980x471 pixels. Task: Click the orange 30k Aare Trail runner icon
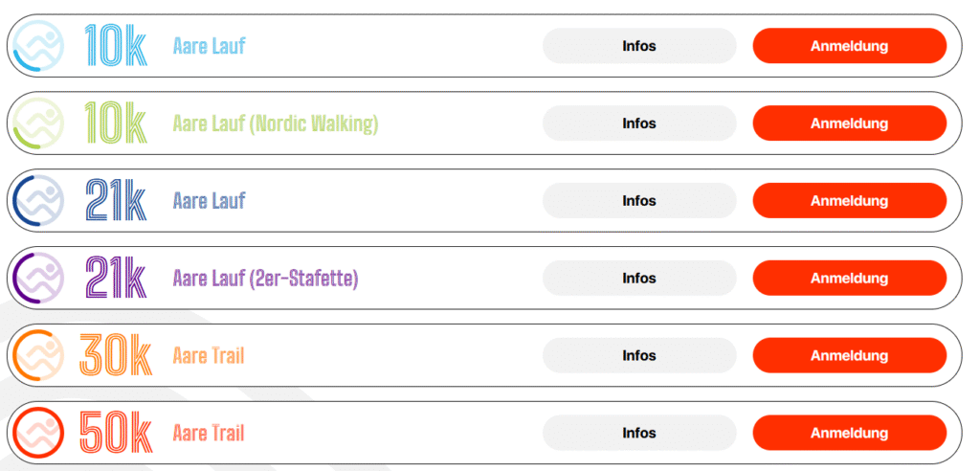(x=39, y=356)
